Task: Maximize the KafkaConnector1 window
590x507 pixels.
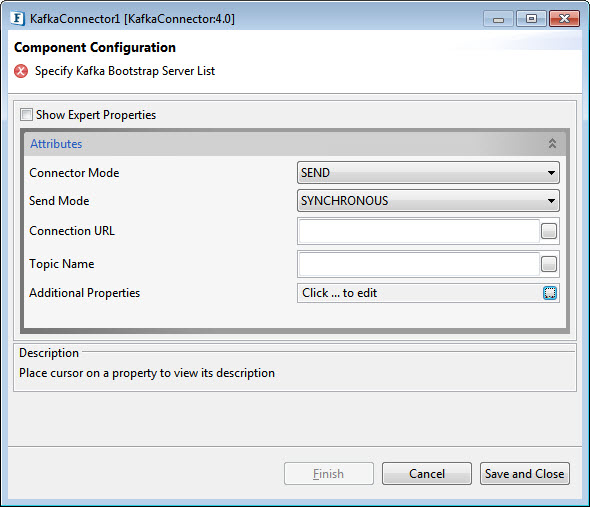Action: click(531, 18)
